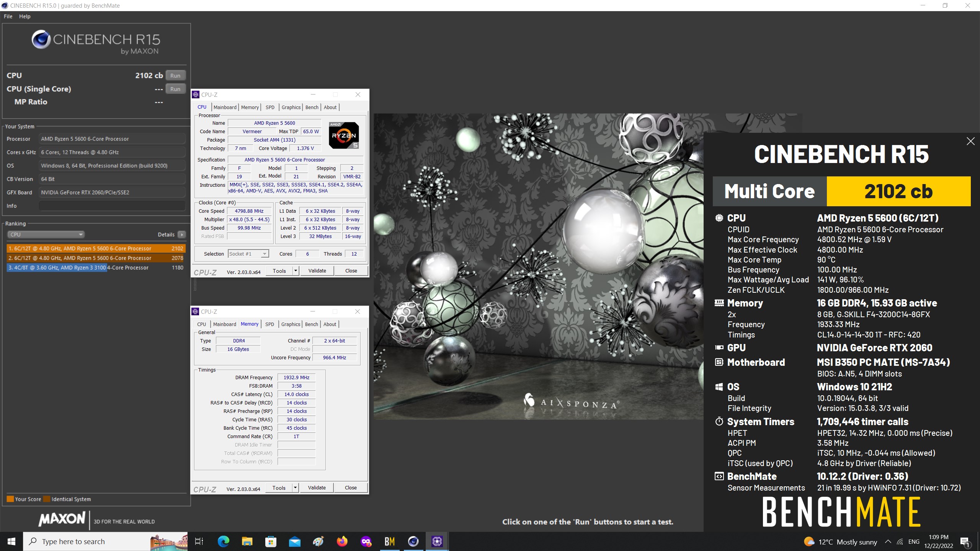Expand Tools dropdown arrow in lower CPU-Z
This screenshot has height=551, width=980.
[295, 487]
